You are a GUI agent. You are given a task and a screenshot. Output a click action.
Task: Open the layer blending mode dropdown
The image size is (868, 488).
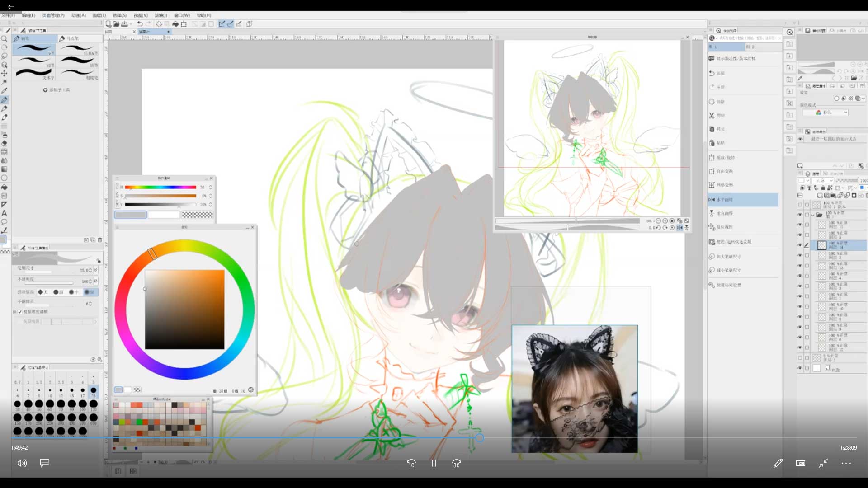823,181
